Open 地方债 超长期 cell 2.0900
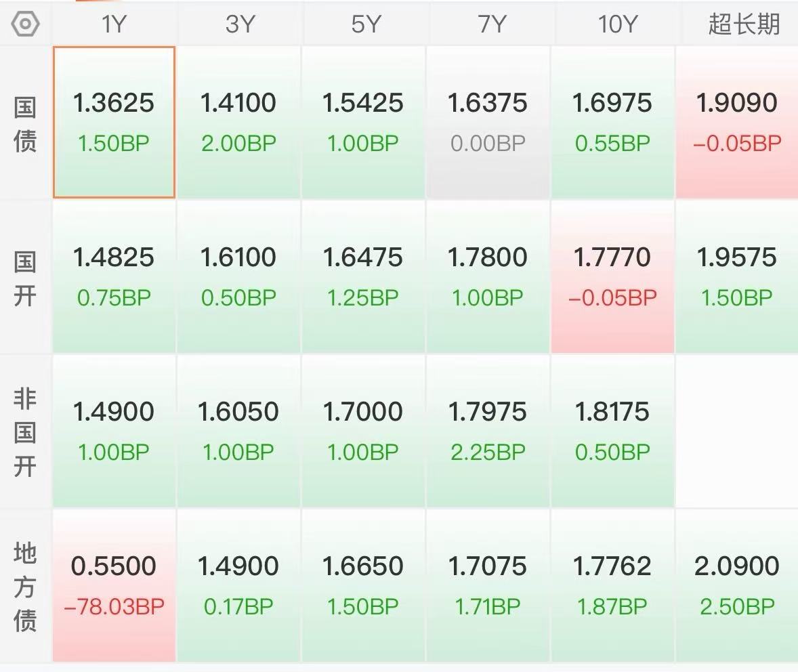This screenshot has height=672, width=798. click(737, 585)
